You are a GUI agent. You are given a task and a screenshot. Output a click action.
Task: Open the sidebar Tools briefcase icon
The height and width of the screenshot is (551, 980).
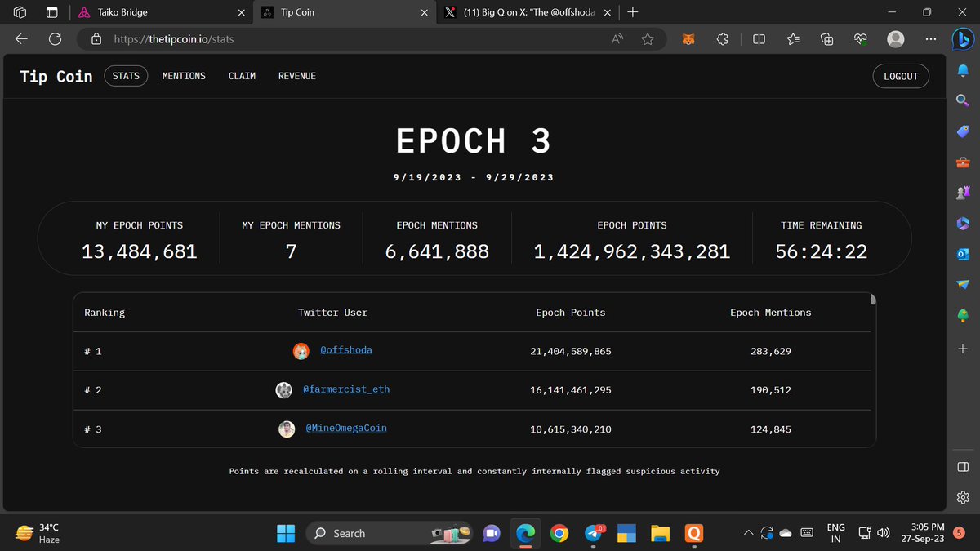[962, 162]
